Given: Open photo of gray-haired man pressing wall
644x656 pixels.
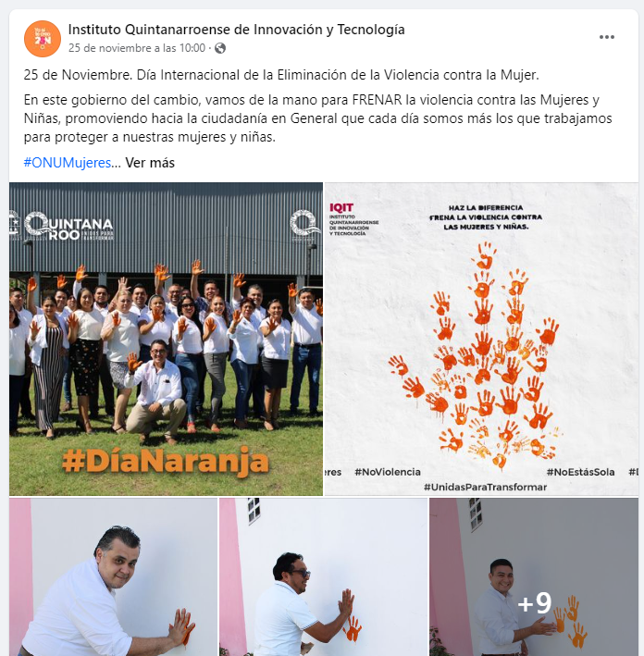Looking at the screenshot, I should 114,577.
